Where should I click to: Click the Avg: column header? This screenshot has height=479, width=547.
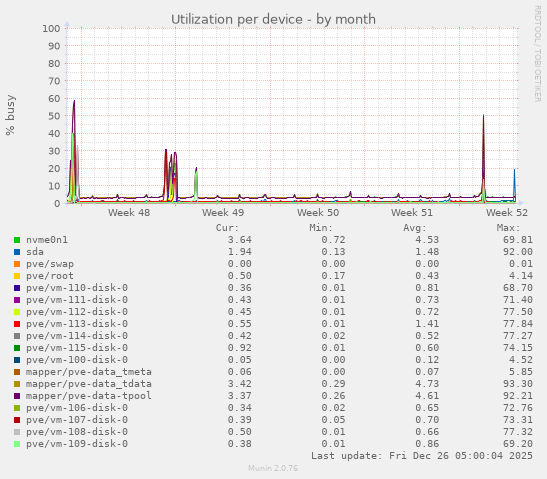pyautogui.click(x=415, y=228)
